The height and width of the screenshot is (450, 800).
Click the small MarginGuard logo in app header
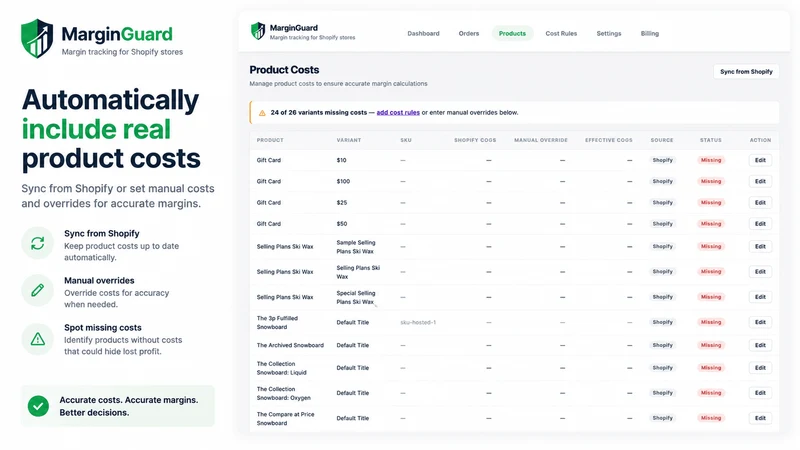tap(258, 31)
